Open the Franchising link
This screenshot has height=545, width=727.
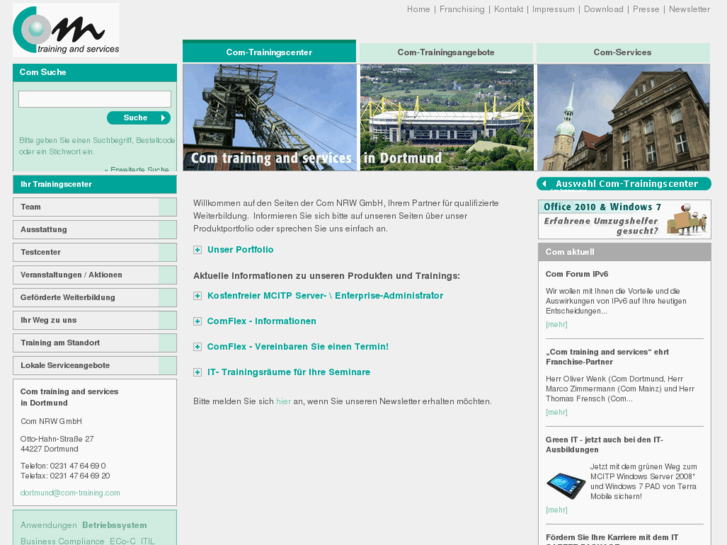click(462, 9)
